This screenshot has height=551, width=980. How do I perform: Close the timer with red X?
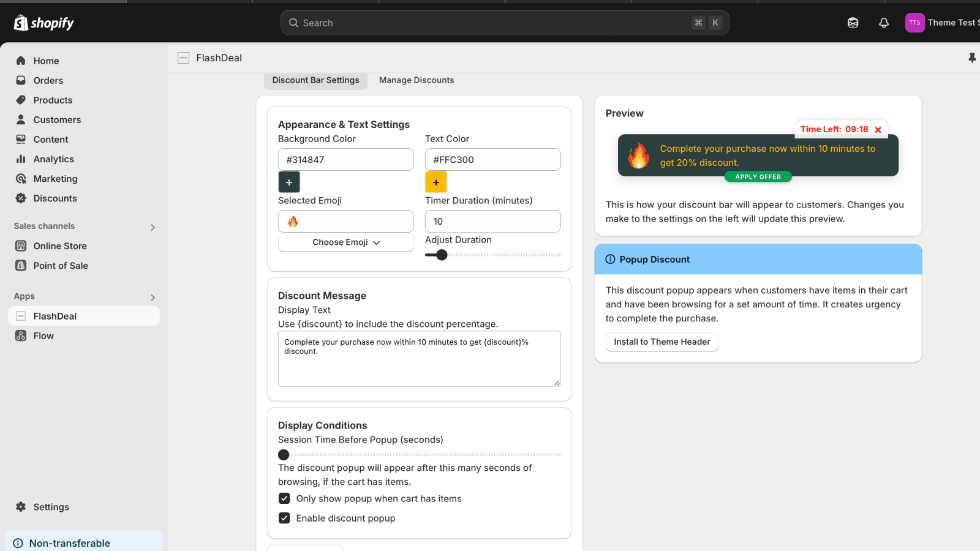tap(878, 130)
